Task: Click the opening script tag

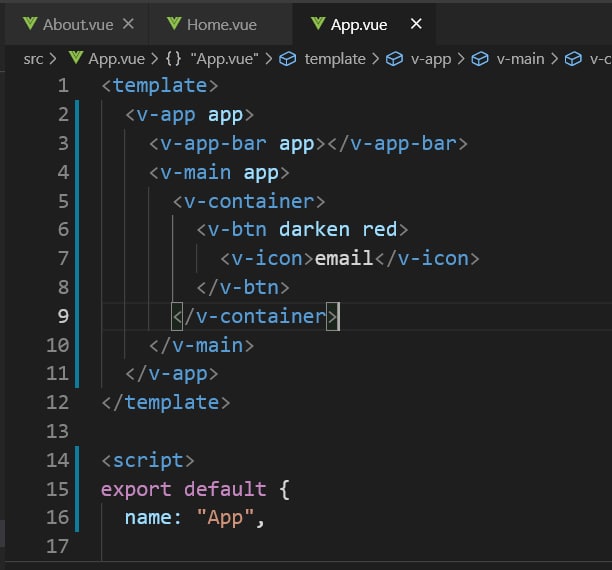Action: pos(148,461)
